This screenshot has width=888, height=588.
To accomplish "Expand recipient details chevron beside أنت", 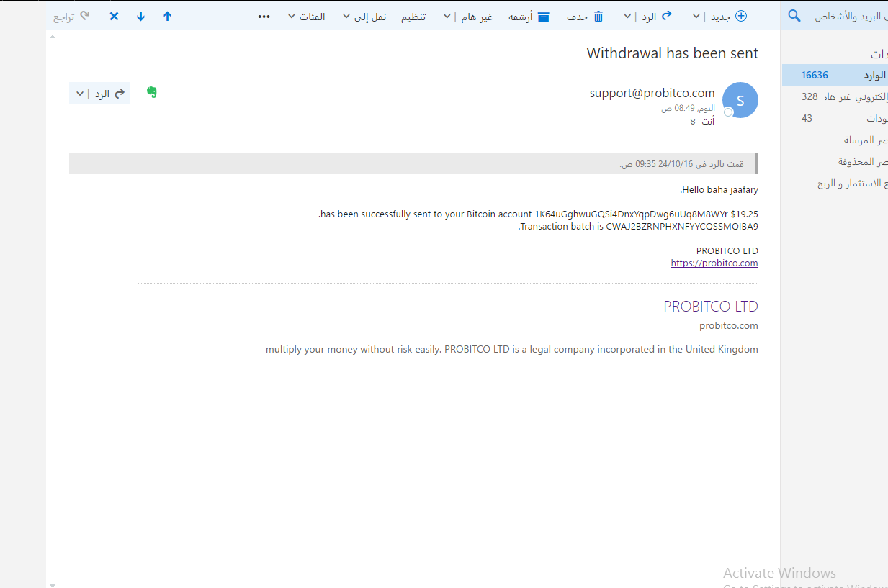I will coord(693,122).
